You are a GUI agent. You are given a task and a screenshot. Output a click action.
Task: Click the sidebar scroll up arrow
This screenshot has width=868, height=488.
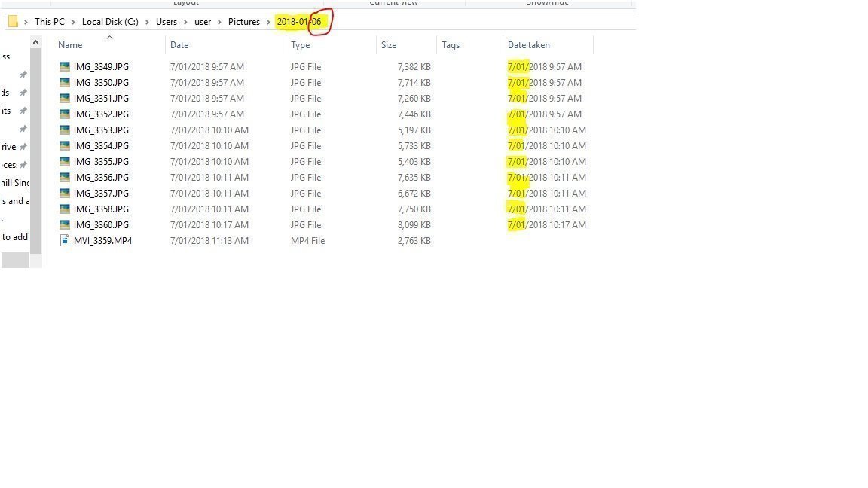coord(35,42)
